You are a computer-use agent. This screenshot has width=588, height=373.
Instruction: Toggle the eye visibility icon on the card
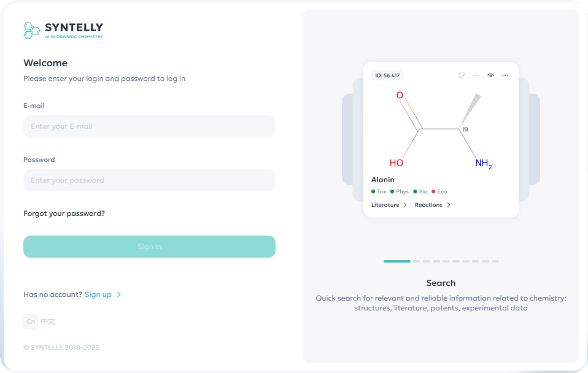point(490,75)
